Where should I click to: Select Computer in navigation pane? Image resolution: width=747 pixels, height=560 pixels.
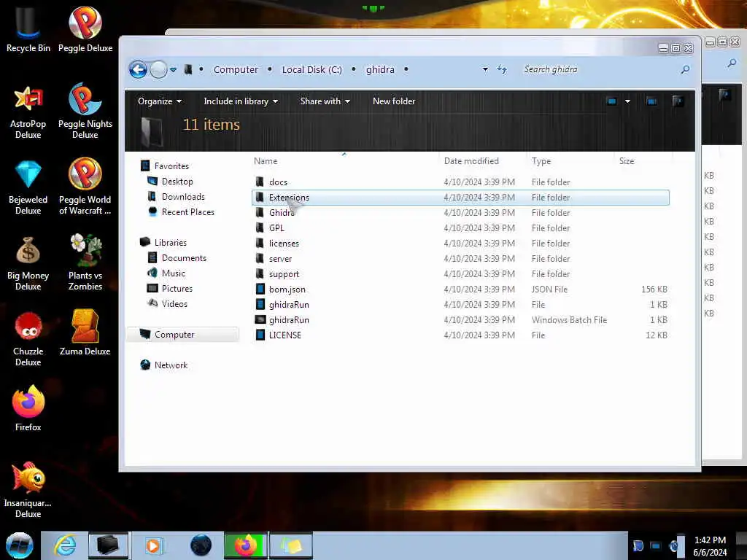(182, 334)
